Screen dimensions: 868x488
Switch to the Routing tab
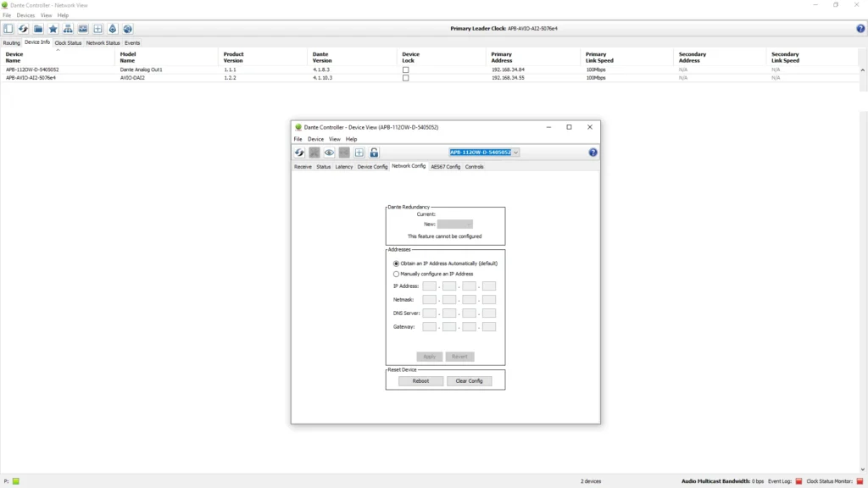(x=12, y=43)
